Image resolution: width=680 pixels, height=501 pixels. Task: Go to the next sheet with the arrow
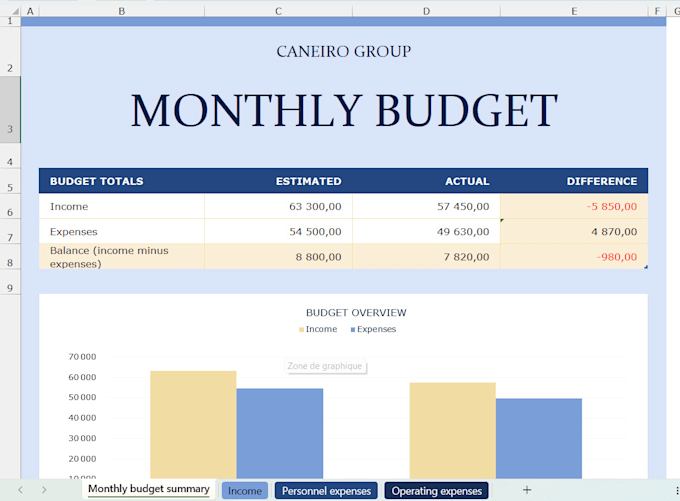(44, 490)
